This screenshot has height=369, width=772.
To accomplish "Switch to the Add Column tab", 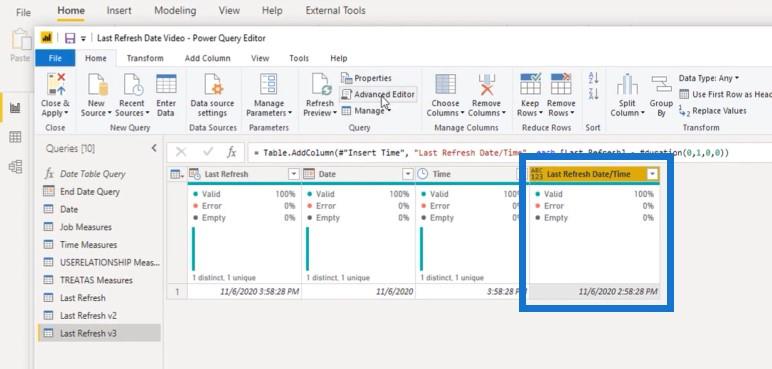I will coord(207,58).
